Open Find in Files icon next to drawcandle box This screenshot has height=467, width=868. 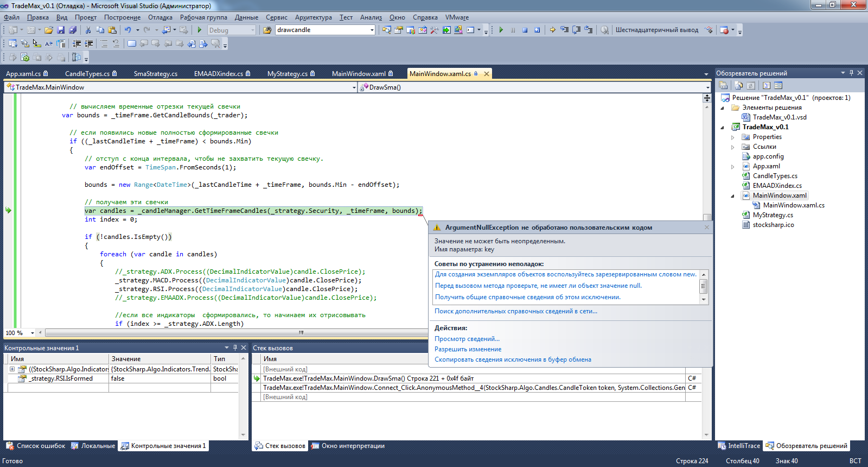click(267, 30)
